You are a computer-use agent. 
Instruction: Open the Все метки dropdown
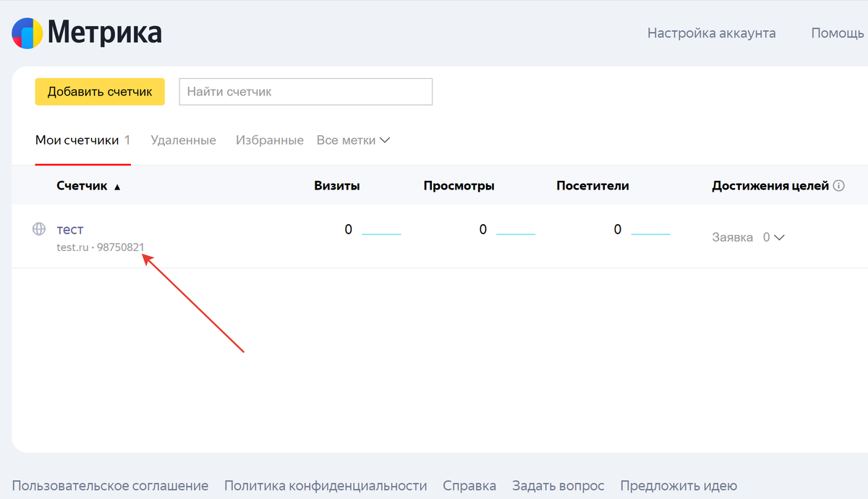coord(353,140)
